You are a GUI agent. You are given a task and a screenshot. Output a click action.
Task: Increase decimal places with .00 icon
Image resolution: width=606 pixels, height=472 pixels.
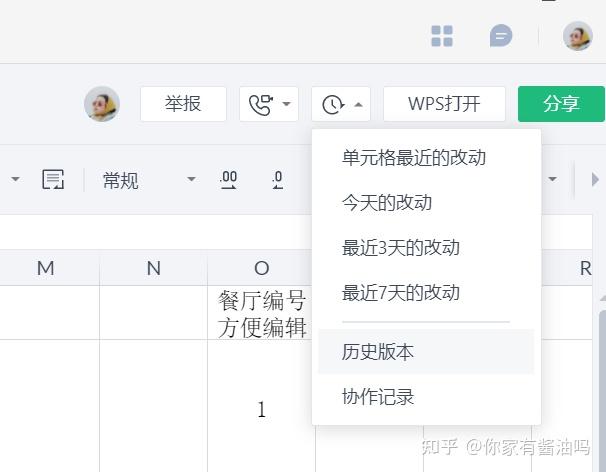tap(228, 180)
